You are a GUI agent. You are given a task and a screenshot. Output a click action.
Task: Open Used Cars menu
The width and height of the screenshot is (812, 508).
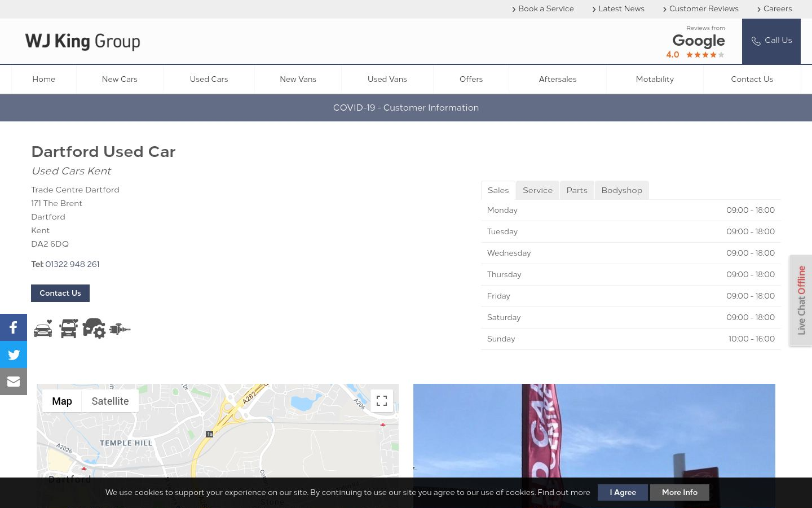point(209,79)
